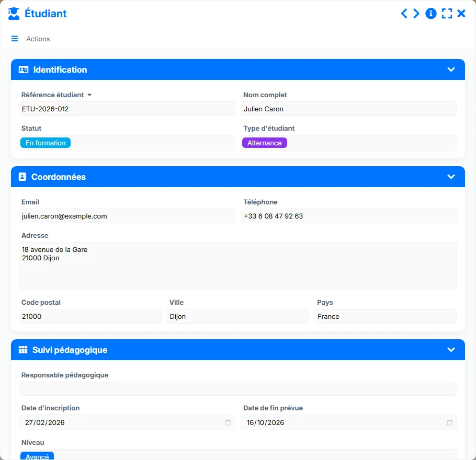476x460 pixels.
Task: Open calendar picker for Date d'inscription
Action: point(228,422)
